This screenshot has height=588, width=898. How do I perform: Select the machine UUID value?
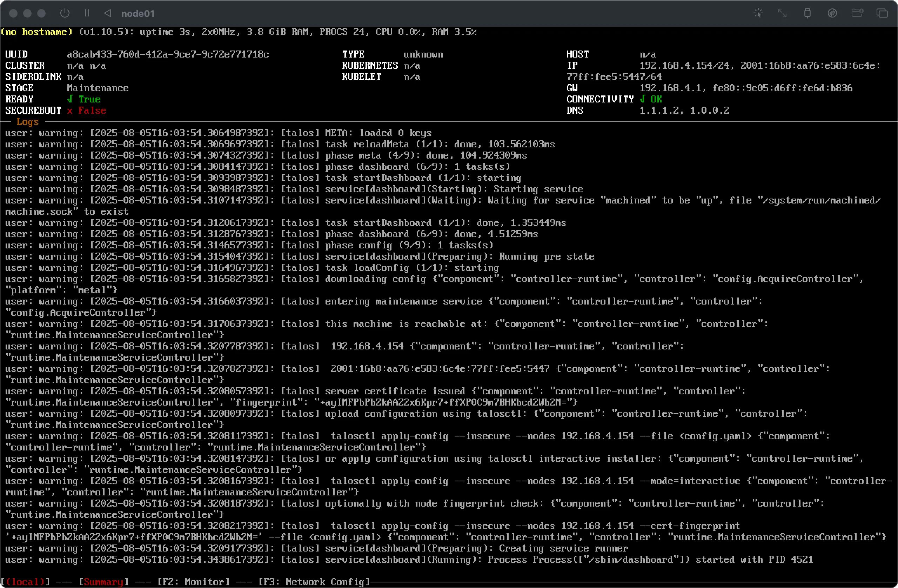(168, 54)
